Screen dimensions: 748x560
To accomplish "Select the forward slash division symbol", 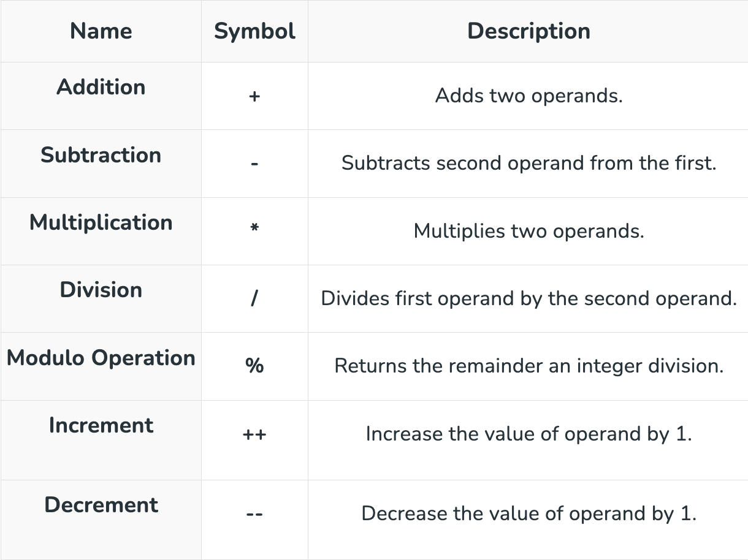I will click(254, 299).
